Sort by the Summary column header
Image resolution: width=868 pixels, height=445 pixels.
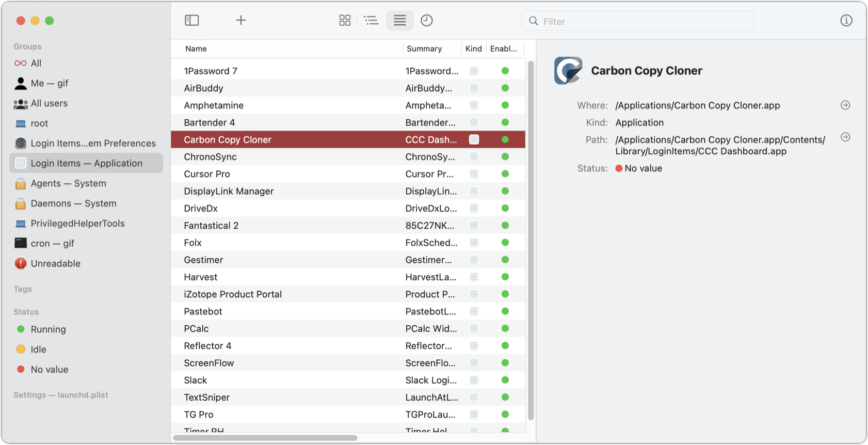point(424,49)
